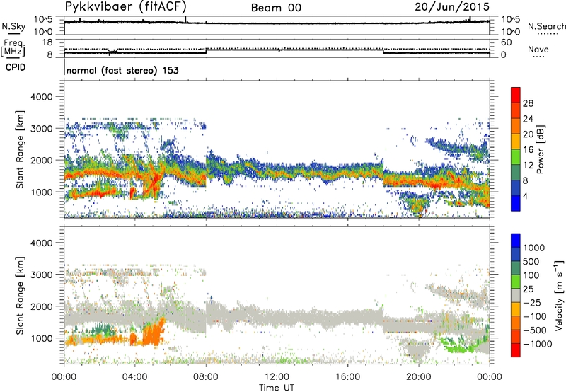566x392 pixels.
Task: Click the 24 label on the power color bar
Action: (528, 119)
